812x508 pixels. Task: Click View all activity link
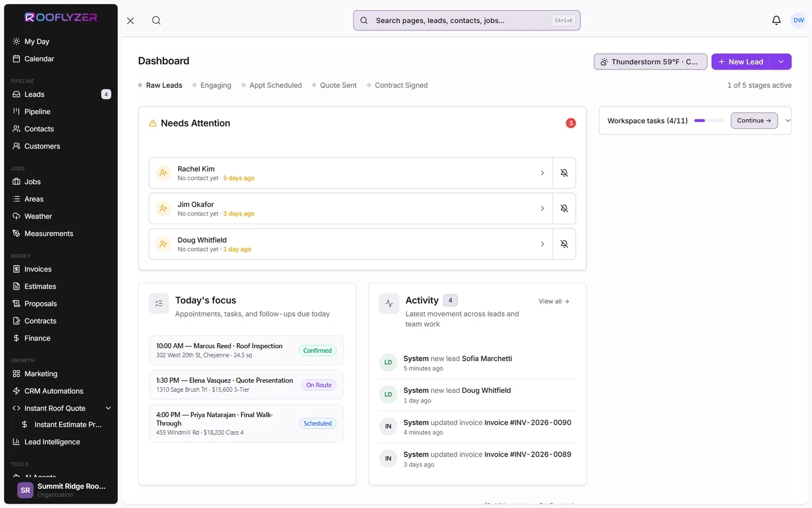554,301
